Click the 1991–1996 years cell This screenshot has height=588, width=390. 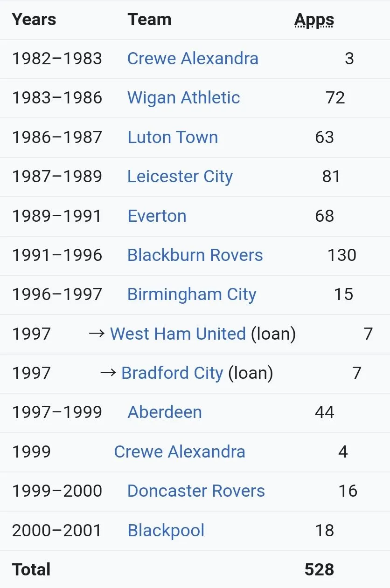tap(57, 255)
